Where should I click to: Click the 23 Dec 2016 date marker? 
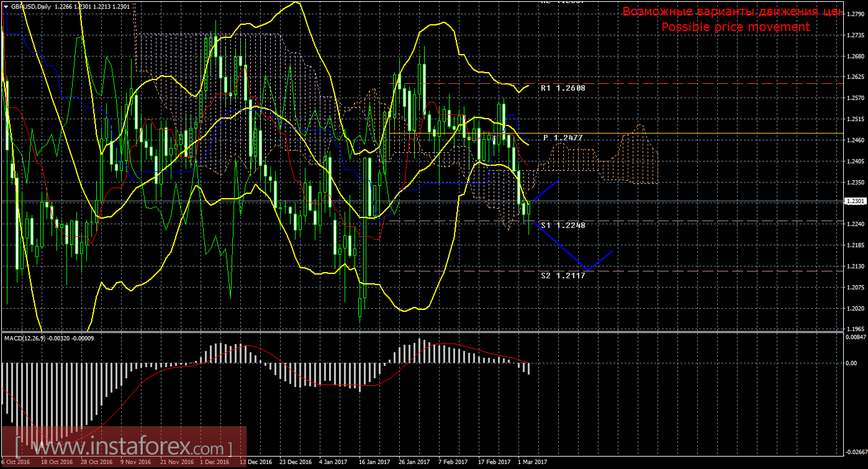coord(295,462)
